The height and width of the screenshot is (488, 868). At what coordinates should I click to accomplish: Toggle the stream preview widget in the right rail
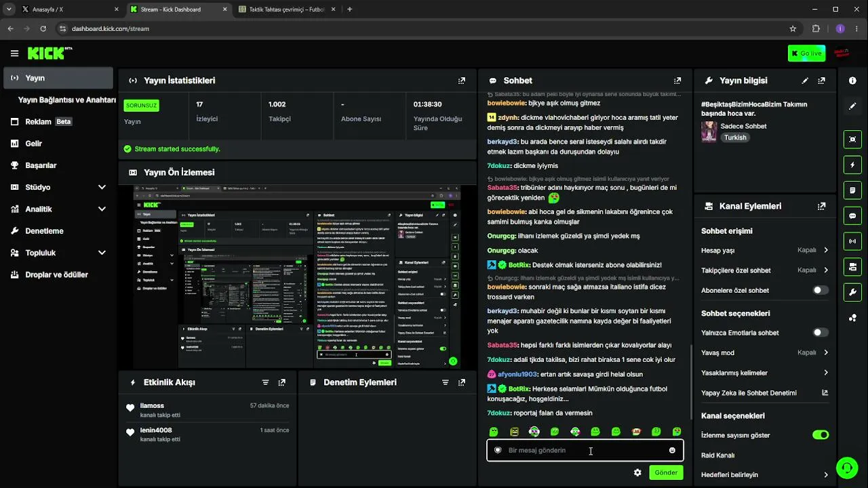tap(852, 139)
